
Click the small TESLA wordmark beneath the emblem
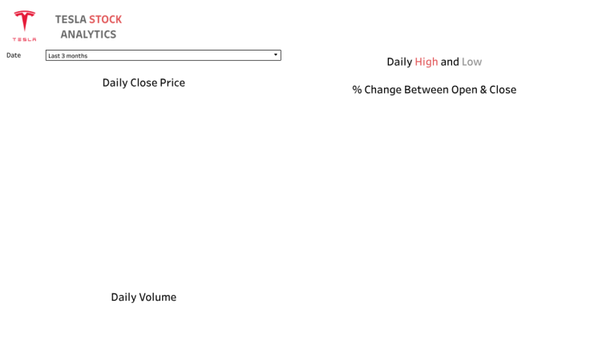24,38
